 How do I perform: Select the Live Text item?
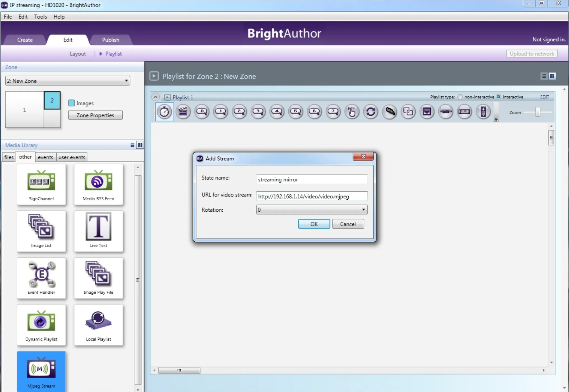coord(99,231)
